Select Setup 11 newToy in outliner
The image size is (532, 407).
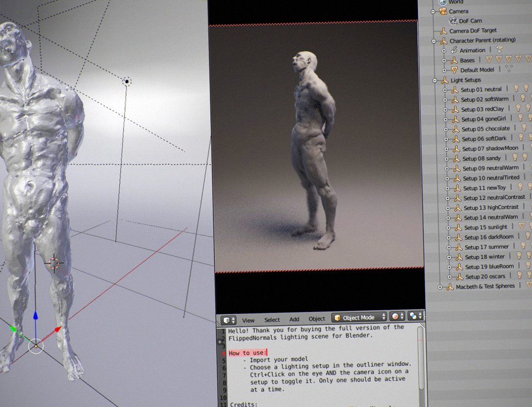(x=484, y=188)
